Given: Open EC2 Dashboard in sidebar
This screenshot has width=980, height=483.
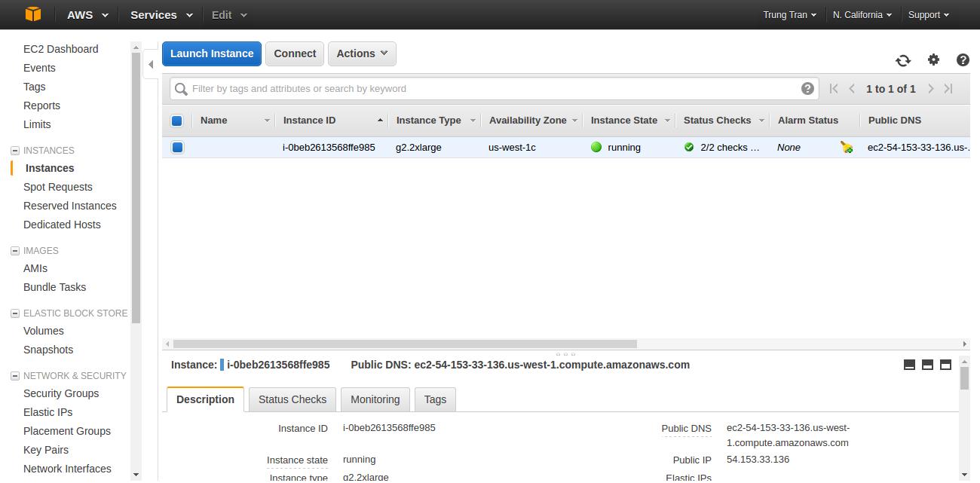Looking at the screenshot, I should 61,49.
